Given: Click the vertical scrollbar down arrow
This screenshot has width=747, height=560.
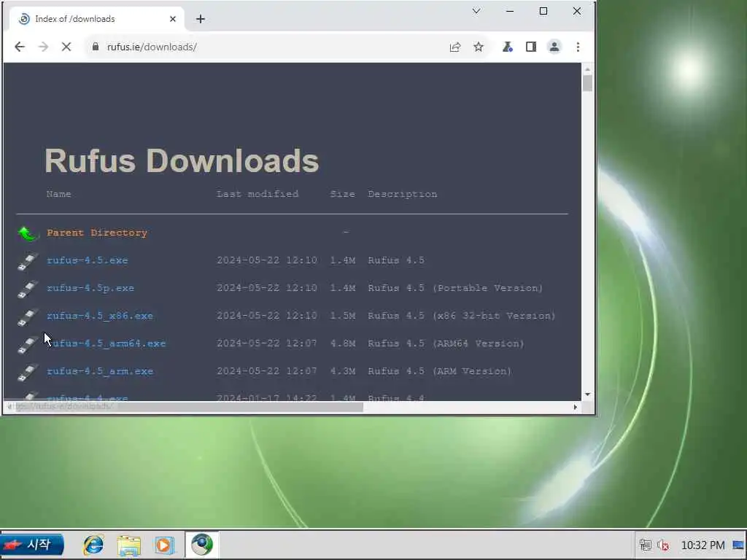Looking at the screenshot, I should point(587,394).
